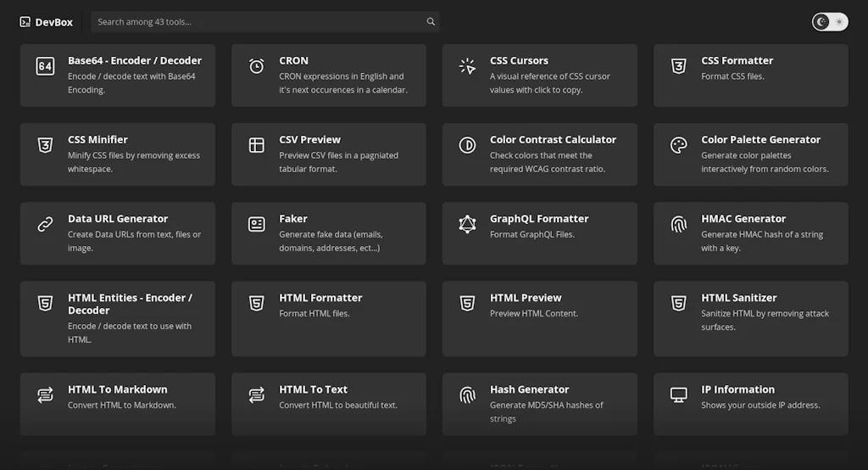The image size is (868, 470).
Task: Click the Faker ID card icon
Action: pyautogui.click(x=256, y=224)
